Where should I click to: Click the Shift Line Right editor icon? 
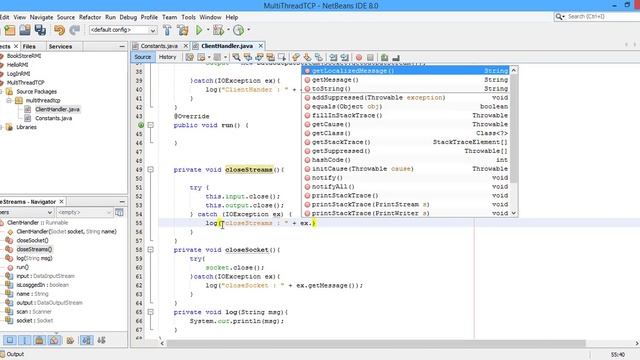pos(345,57)
